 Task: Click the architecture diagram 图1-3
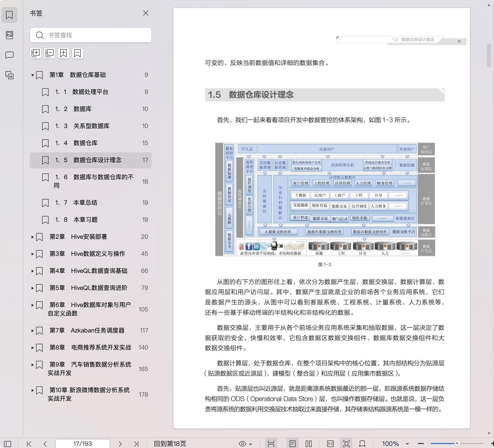[x=325, y=199]
